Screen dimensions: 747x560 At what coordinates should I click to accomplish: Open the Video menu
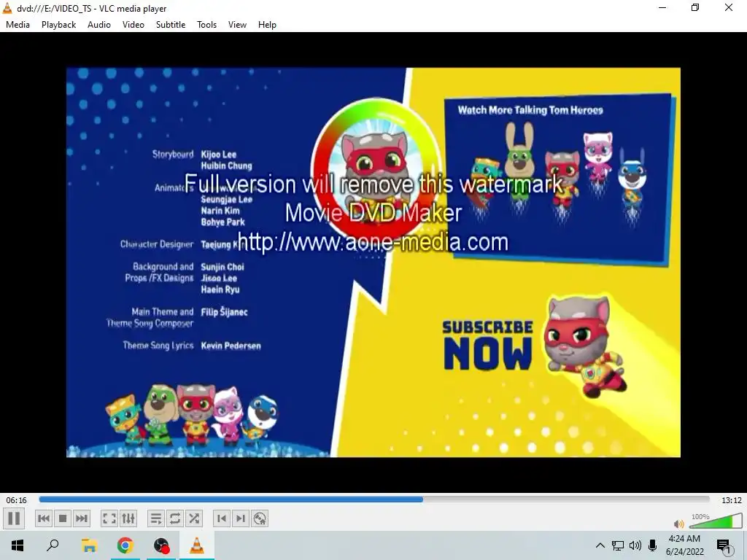[x=133, y=25]
